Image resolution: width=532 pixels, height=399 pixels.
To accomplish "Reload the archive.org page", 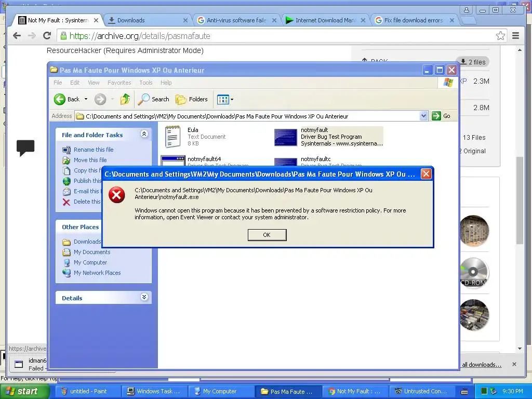I will 47,36.
